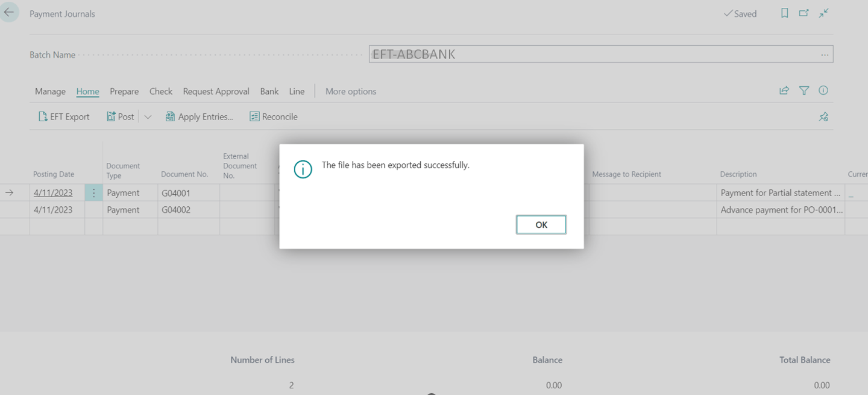Open page in new window icon

(x=804, y=13)
